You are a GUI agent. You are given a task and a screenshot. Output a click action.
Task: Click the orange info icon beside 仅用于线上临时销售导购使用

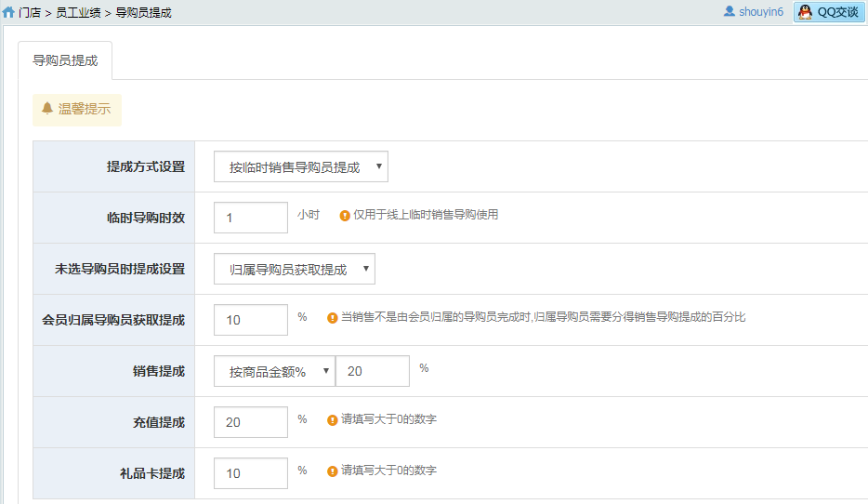[345, 216]
